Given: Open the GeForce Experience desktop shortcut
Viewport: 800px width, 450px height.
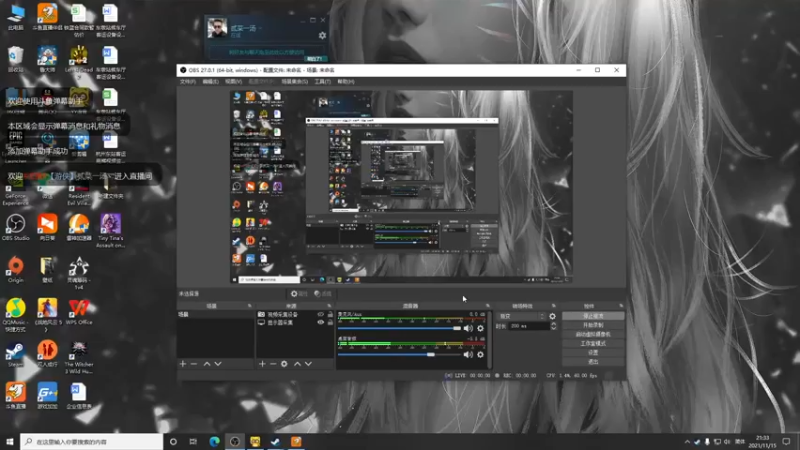Looking at the screenshot, I should (x=15, y=191).
